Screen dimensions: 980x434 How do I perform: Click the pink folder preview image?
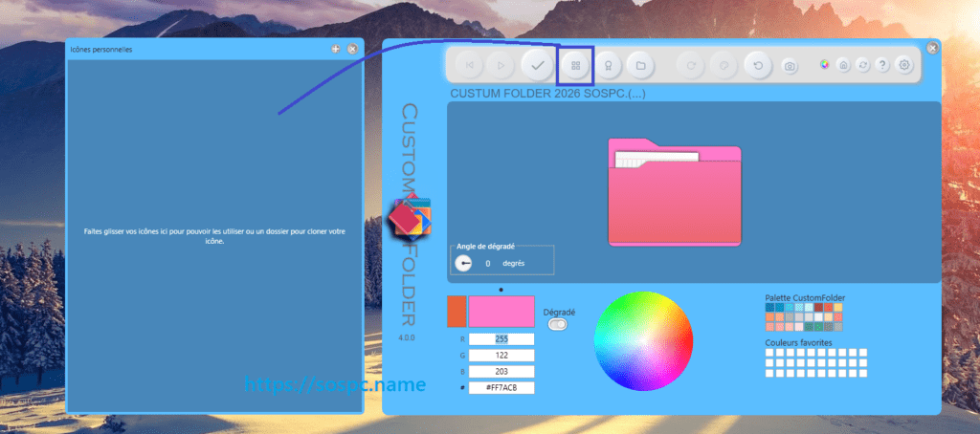click(x=675, y=193)
